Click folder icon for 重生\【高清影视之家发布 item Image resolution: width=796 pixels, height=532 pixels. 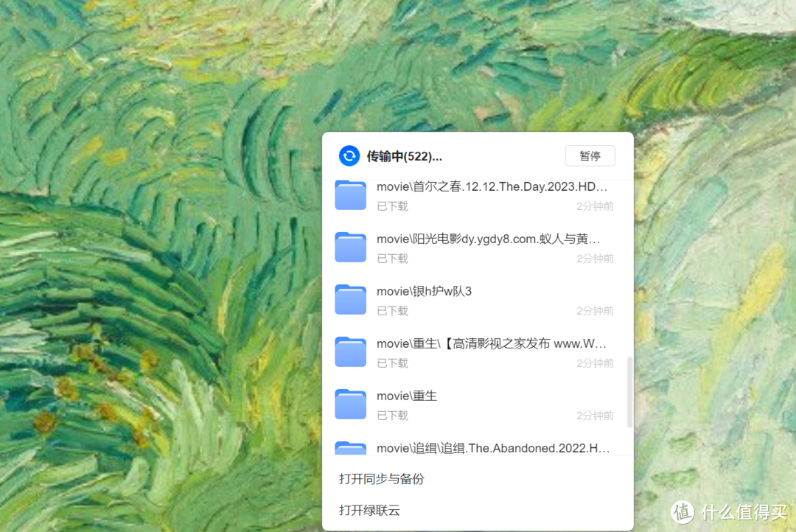(350, 351)
